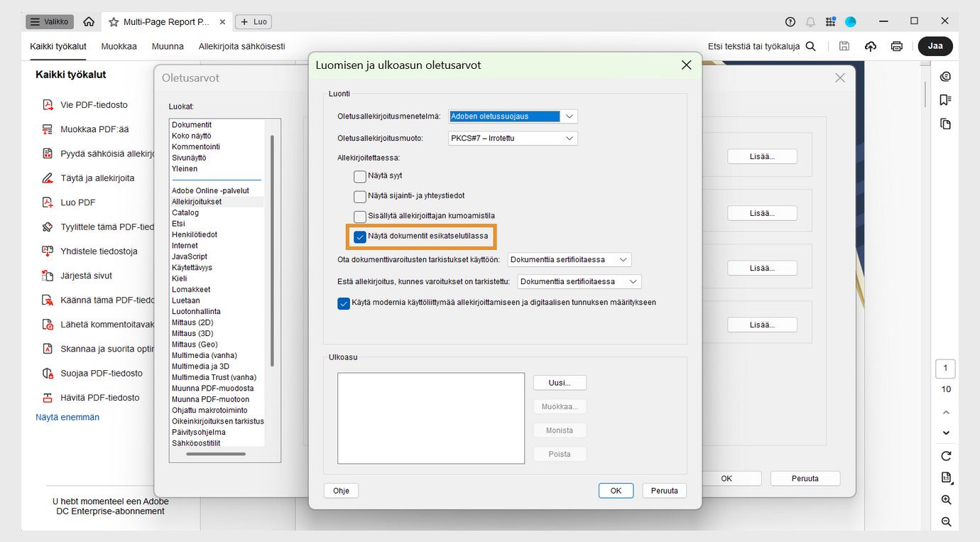The height and width of the screenshot is (542, 980).
Task: Open the Oletusallekirjoitusmuoto PKCS#7 dropdown
Action: 513,139
